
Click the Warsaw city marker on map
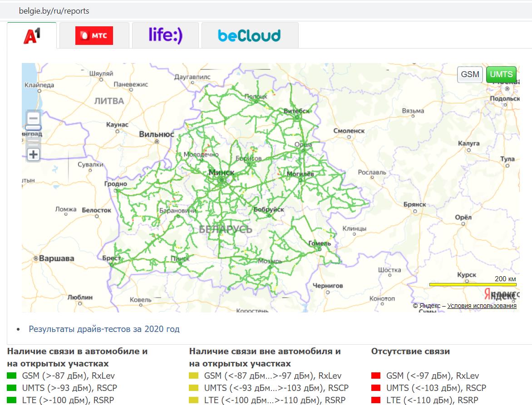[x=36, y=259]
